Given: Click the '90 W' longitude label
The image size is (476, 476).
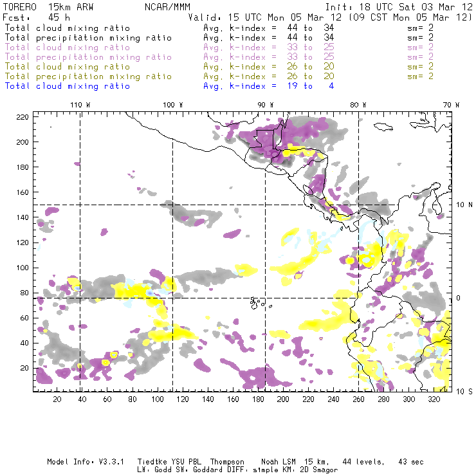Looking at the screenshot, I should (x=266, y=105).
